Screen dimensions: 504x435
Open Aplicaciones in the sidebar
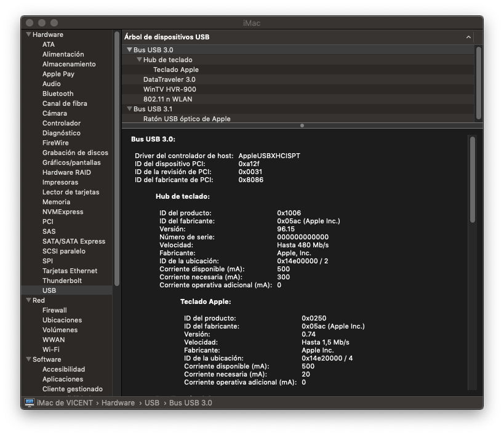(63, 379)
